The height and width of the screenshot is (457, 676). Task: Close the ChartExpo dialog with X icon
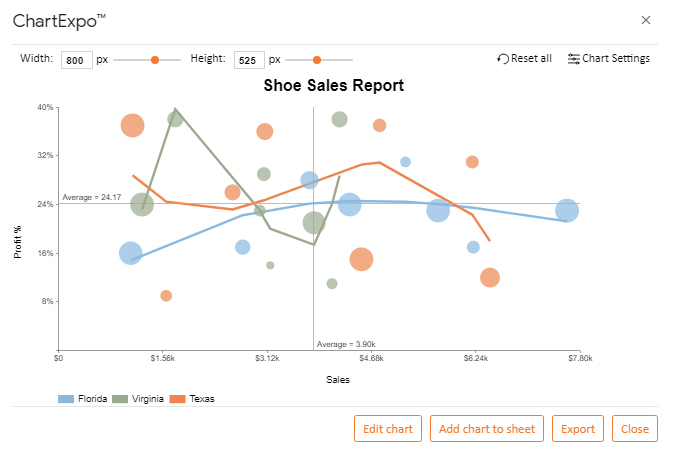(x=645, y=20)
